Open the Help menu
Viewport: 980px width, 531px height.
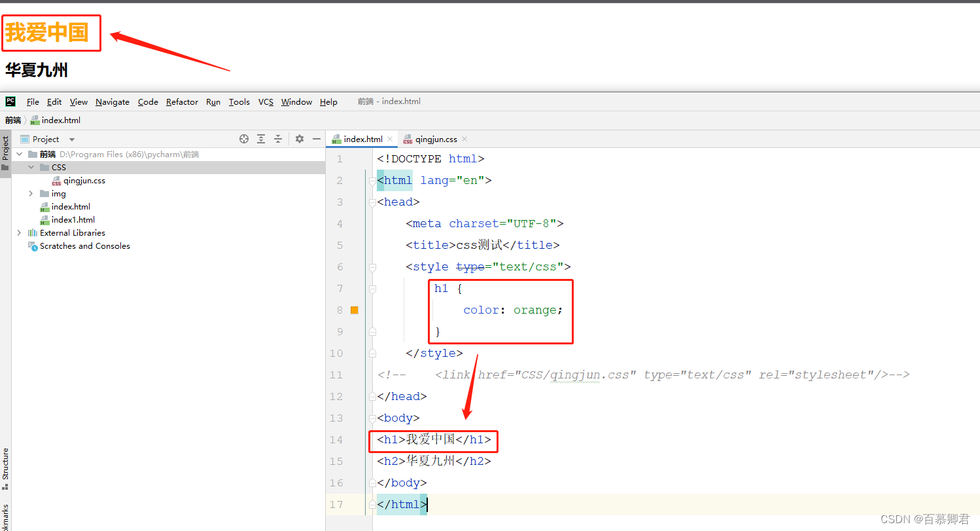[328, 102]
